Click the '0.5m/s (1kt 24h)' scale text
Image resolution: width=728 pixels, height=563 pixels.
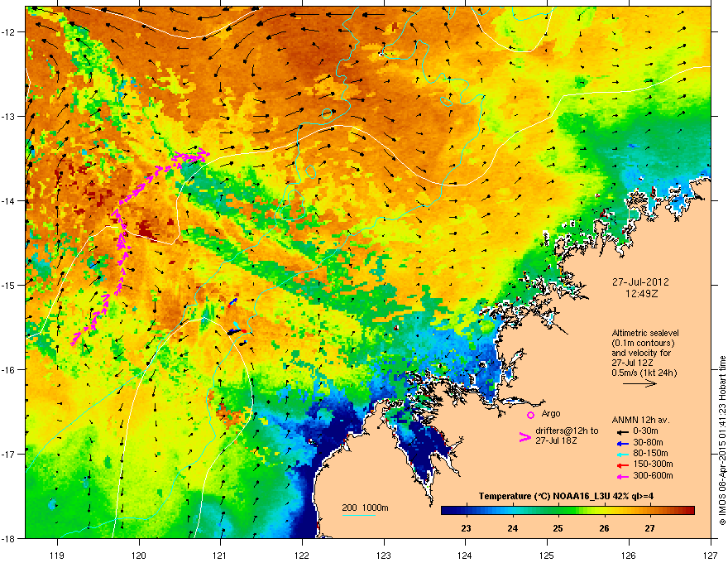point(644,373)
